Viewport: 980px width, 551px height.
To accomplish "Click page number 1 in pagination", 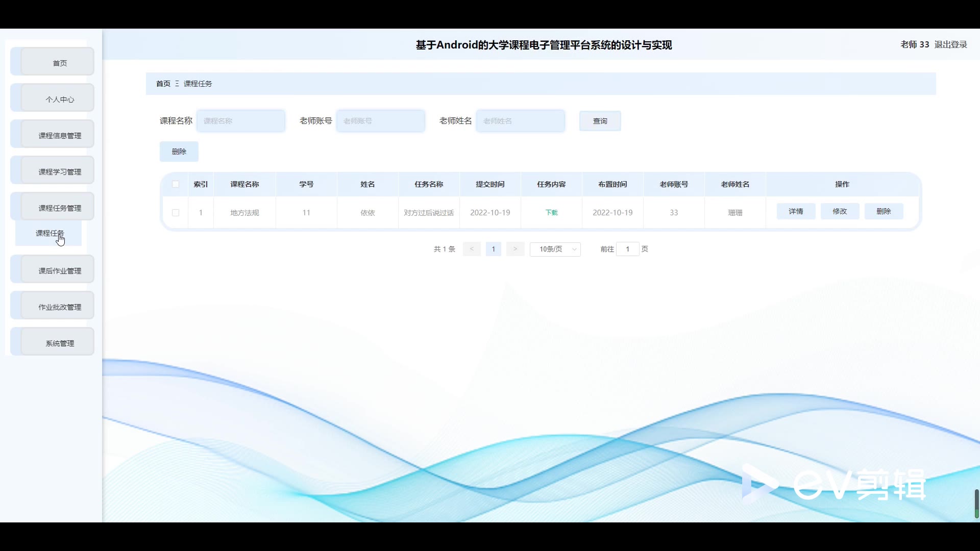I will tap(493, 249).
